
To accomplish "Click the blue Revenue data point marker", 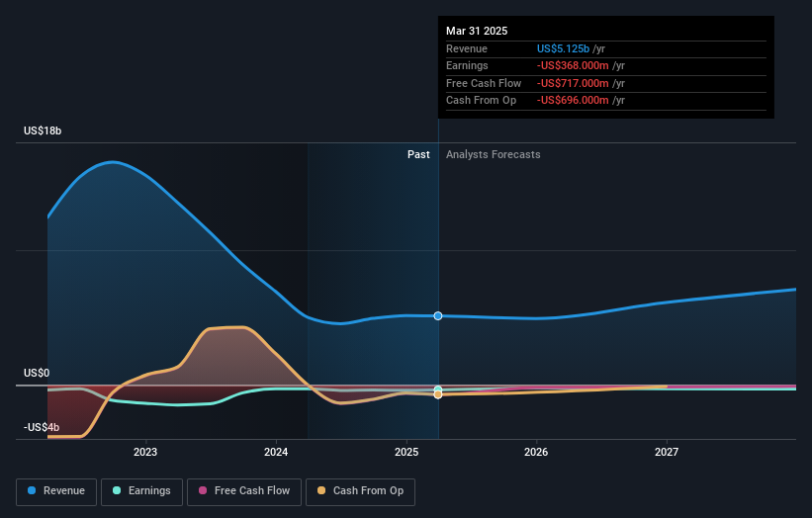I will point(438,315).
